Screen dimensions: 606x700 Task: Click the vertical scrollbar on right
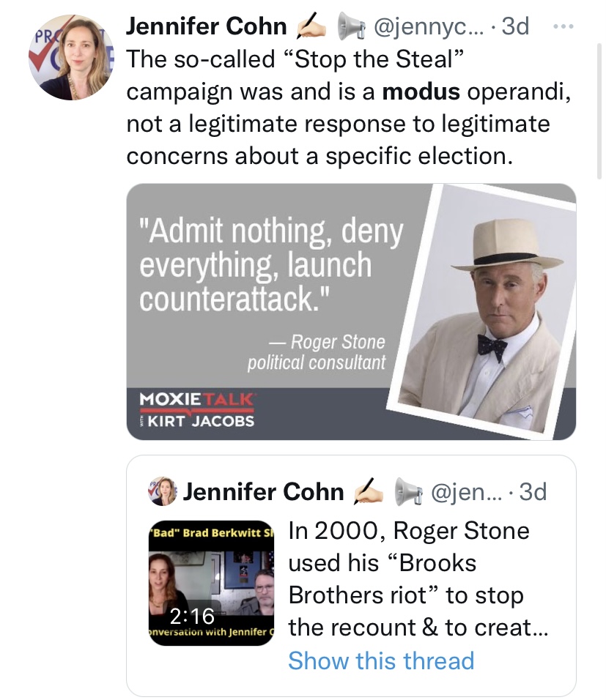point(599,111)
